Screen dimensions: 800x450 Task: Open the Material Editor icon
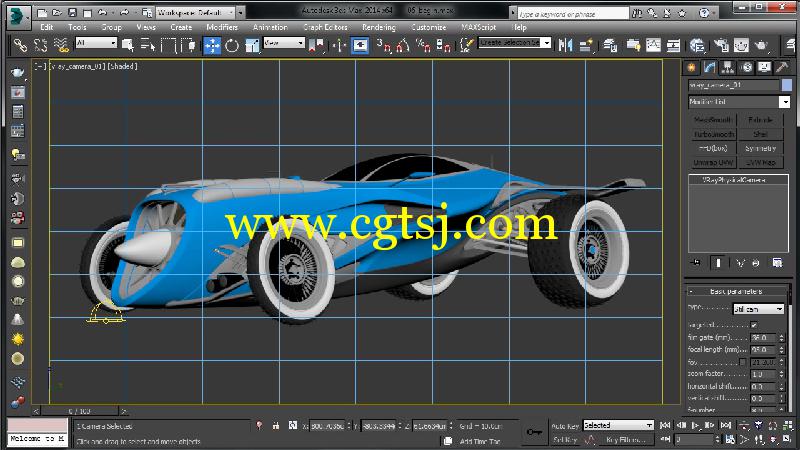click(x=697, y=45)
